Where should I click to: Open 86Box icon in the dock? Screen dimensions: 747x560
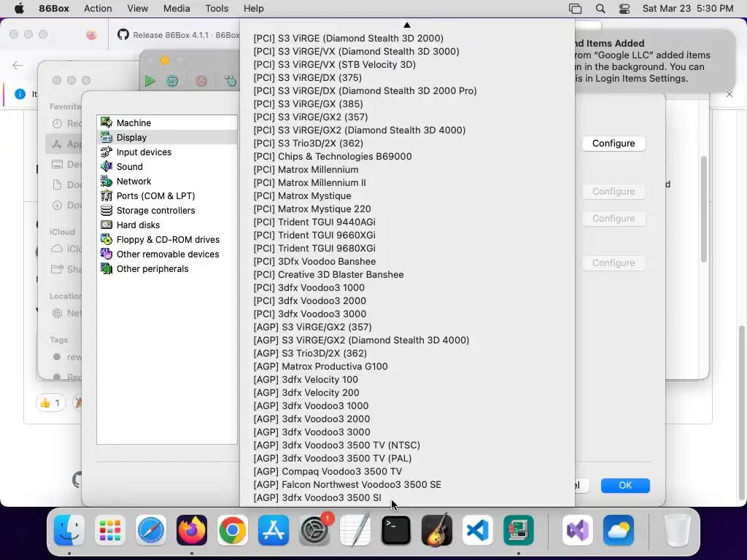pyautogui.click(x=519, y=530)
